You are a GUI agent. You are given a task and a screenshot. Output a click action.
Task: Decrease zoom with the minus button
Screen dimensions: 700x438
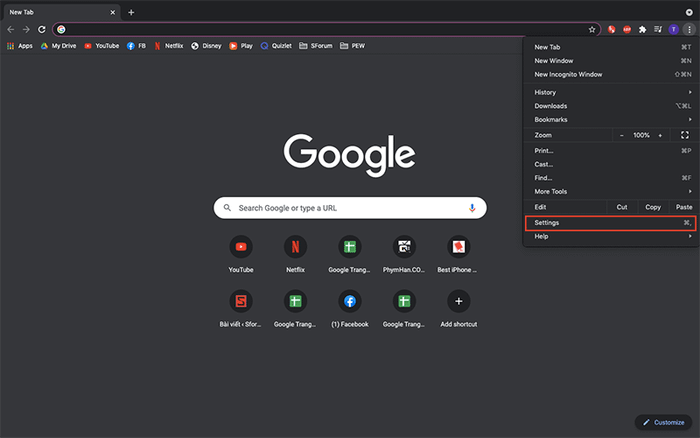621,135
